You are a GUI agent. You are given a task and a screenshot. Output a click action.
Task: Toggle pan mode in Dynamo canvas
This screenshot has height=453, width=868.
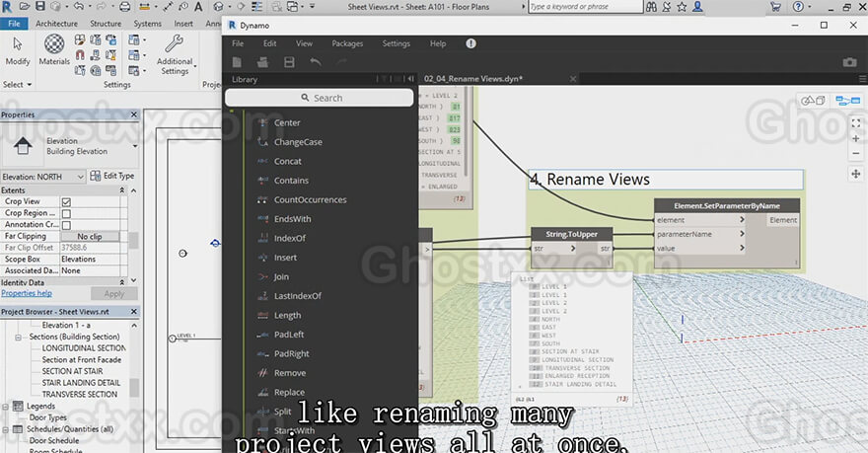coord(856,174)
